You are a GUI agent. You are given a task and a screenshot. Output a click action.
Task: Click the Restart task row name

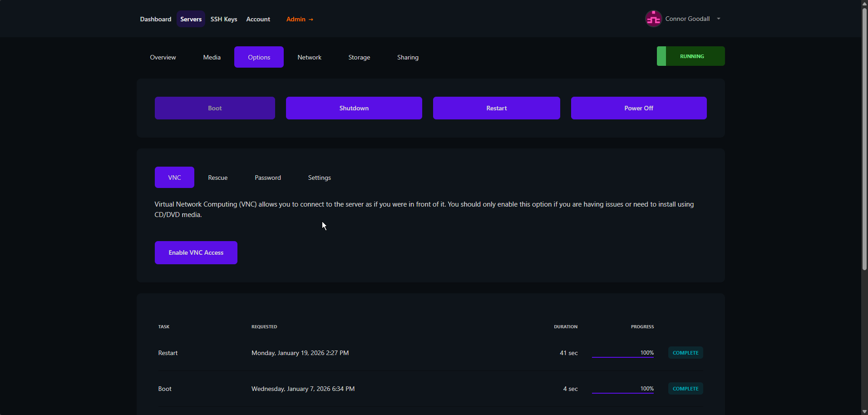coord(168,353)
